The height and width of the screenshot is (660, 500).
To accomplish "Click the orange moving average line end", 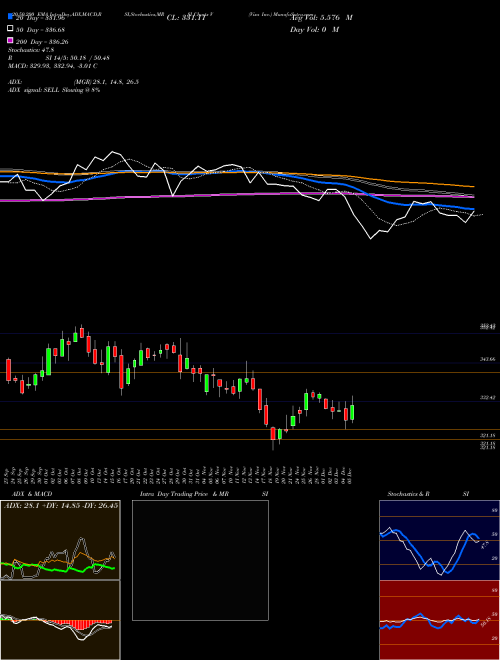I will click(x=473, y=186).
